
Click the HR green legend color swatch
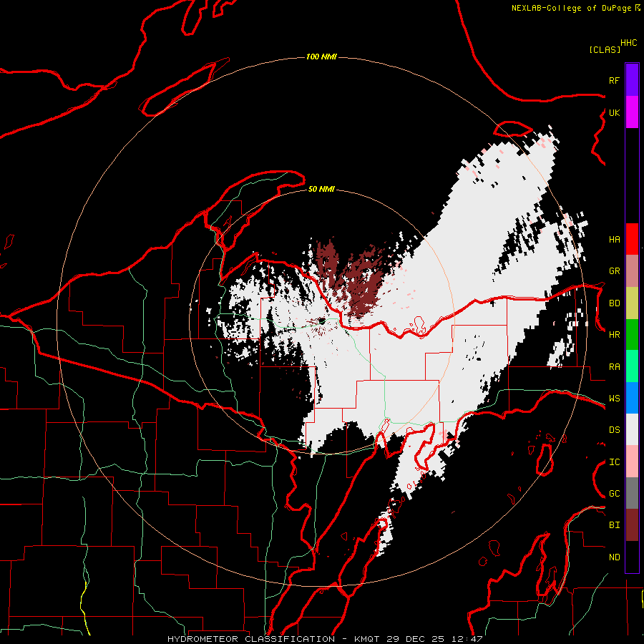point(632,335)
